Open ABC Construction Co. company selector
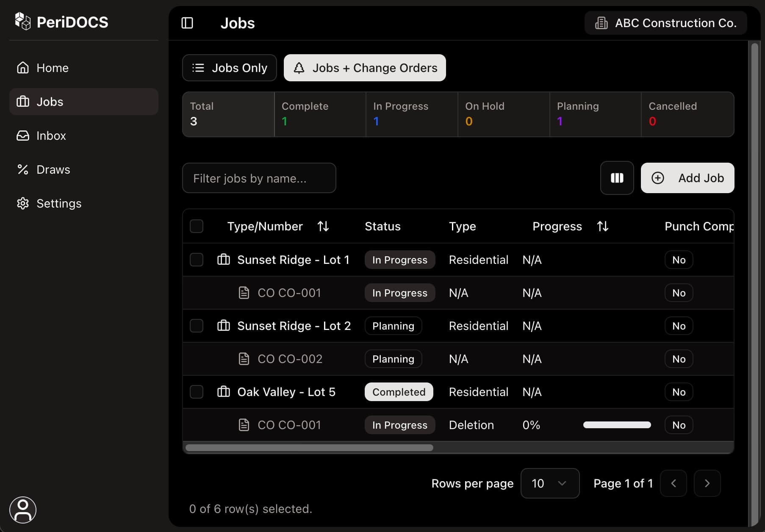This screenshot has height=532, width=765. click(665, 23)
